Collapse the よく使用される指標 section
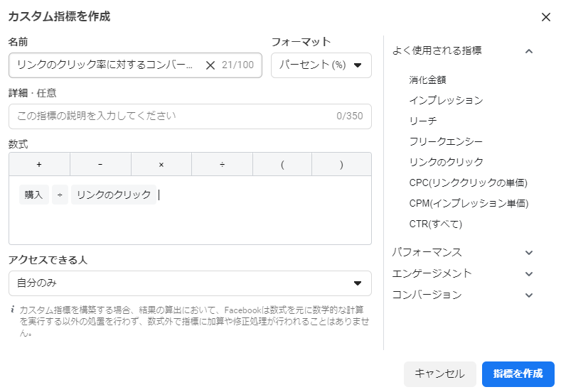Image resolution: width=561 pixels, height=392 pixels. [x=528, y=50]
